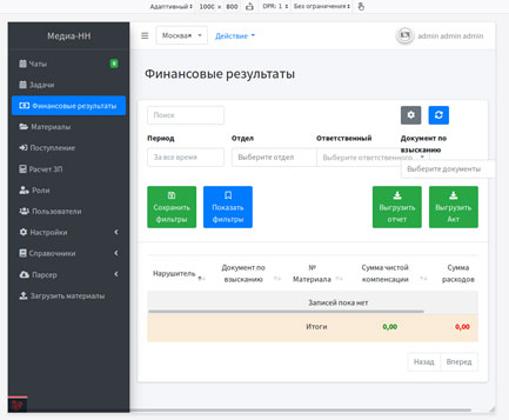509x420 pixels.
Task: Toggle the hamburger sidebar menu icon
Action: (145, 35)
